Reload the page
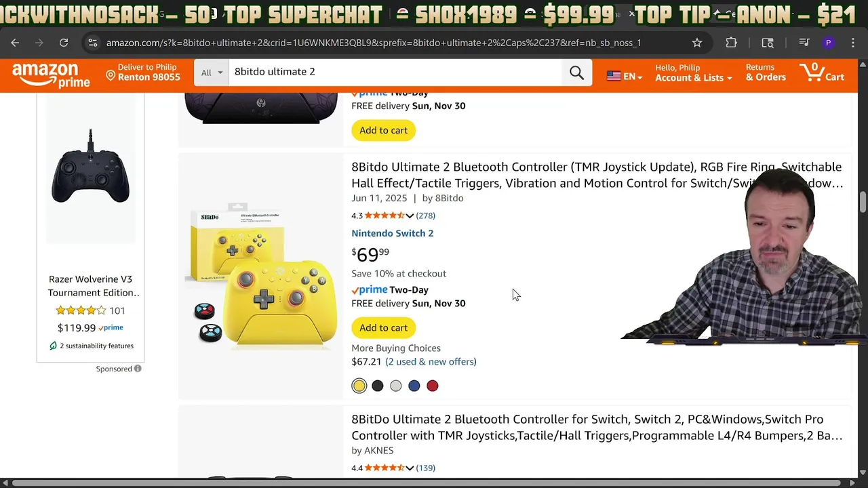Screen dimensions: 868x488 (x=64, y=43)
